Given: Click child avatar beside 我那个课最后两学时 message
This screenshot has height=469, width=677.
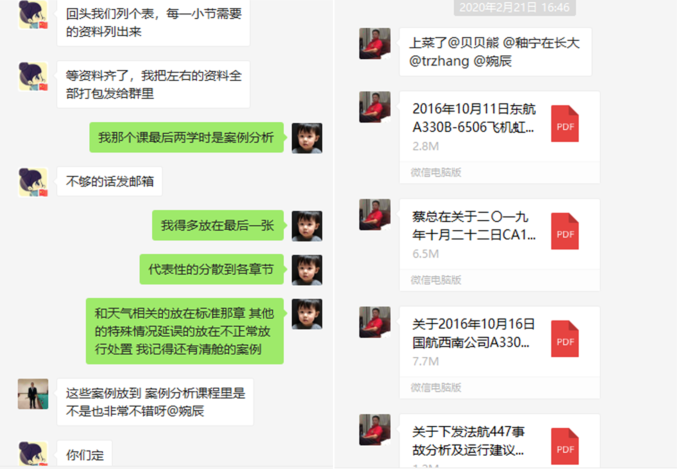Looking at the screenshot, I should point(307,138).
